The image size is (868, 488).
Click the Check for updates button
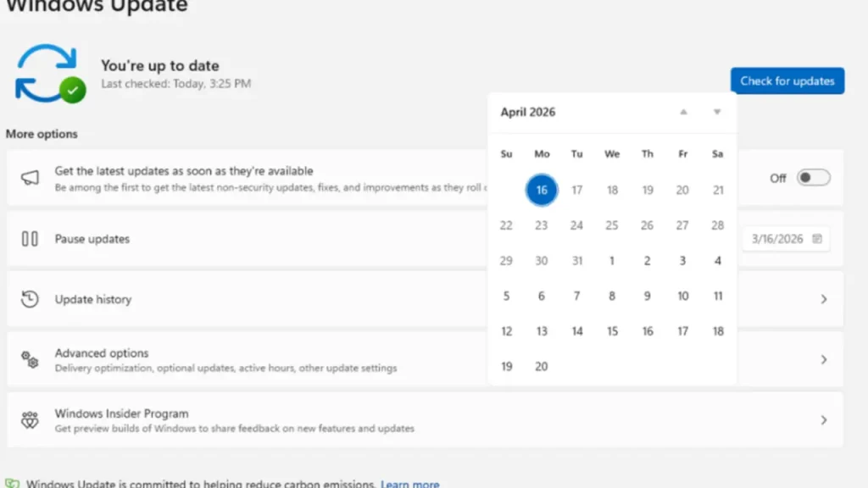click(787, 80)
